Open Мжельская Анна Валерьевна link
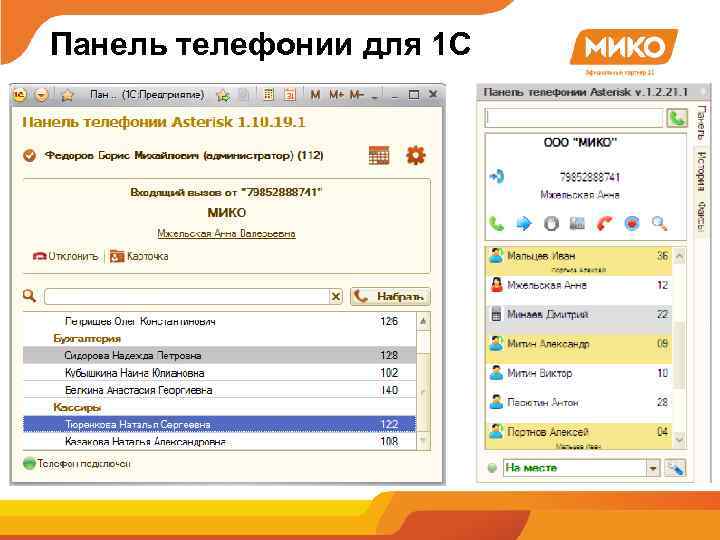Image resolution: width=720 pixels, height=540 pixels. click(x=226, y=234)
